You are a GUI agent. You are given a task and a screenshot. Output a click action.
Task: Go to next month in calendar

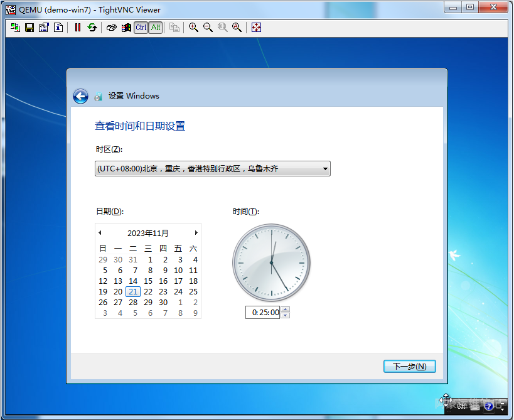pos(196,233)
